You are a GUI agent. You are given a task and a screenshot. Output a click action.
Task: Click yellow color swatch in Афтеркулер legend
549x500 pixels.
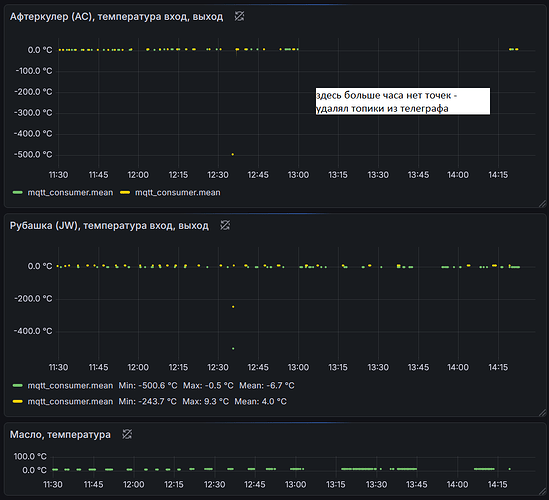[x=125, y=193]
